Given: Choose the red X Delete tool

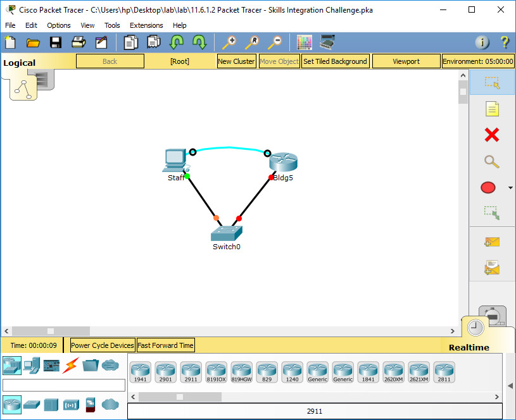Looking at the screenshot, I should (492, 135).
